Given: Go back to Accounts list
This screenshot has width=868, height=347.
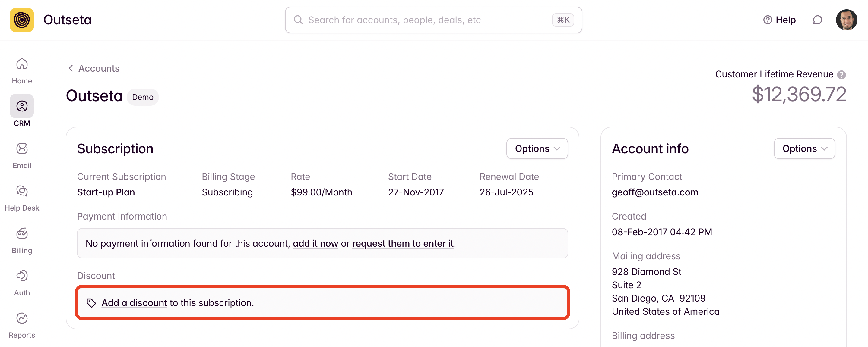Looking at the screenshot, I should [x=94, y=68].
